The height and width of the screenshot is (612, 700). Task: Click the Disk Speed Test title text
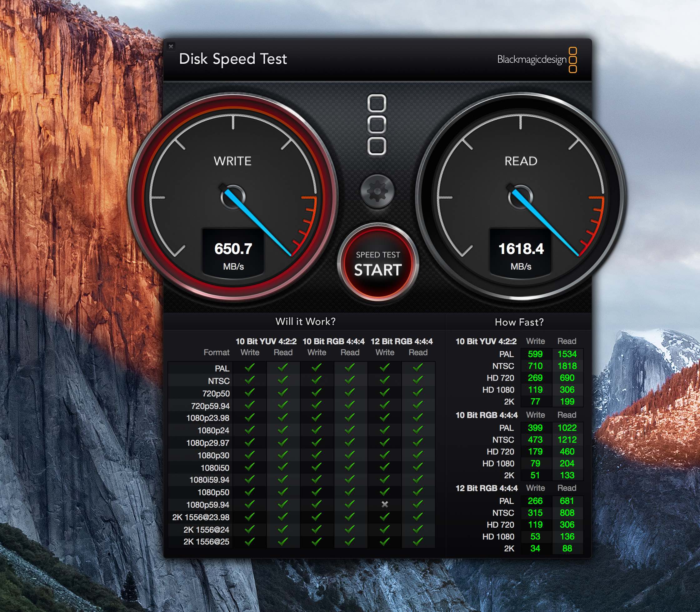pyautogui.click(x=233, y=59)
